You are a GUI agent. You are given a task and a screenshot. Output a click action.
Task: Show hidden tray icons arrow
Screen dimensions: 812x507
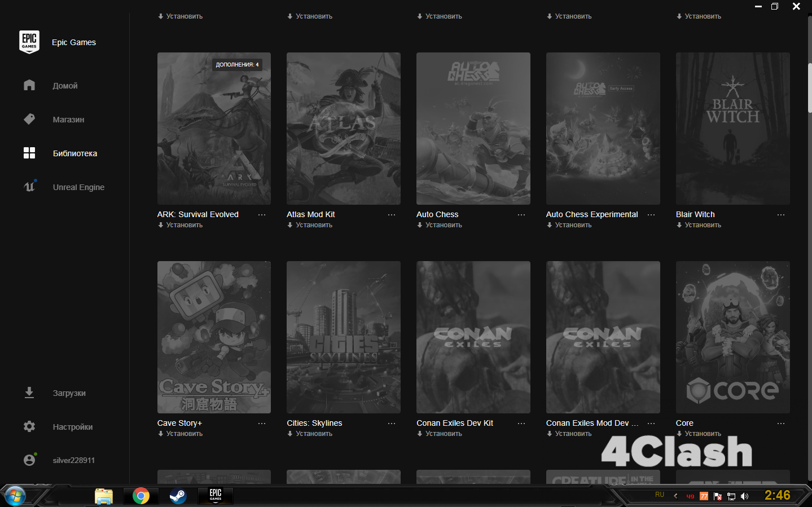click(x=675, y=496)
